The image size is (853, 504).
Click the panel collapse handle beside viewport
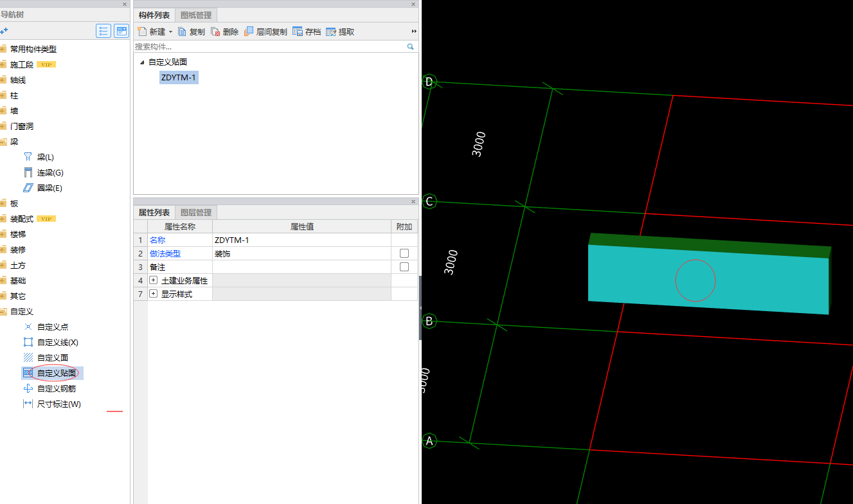click(420, 309)
